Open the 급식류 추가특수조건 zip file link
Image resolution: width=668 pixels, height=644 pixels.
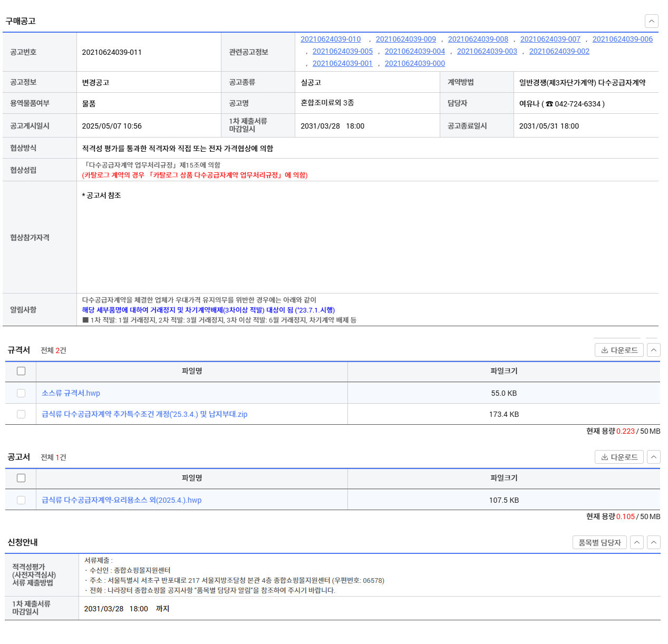[144, 414]
